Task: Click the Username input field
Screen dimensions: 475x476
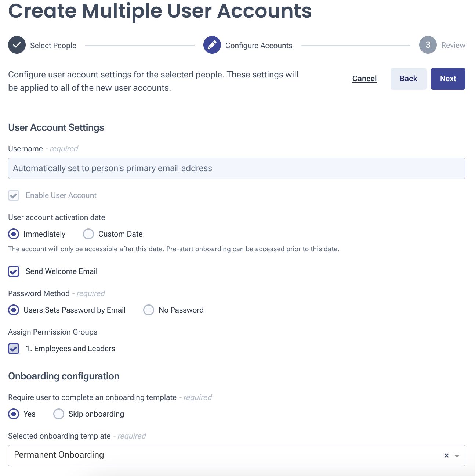Action: click(237, 168)
